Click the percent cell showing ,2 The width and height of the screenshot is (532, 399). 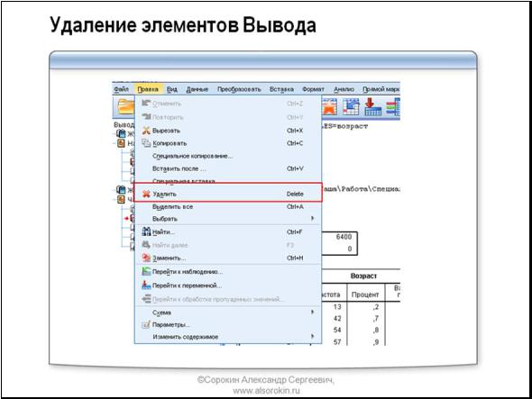(376, 307)
